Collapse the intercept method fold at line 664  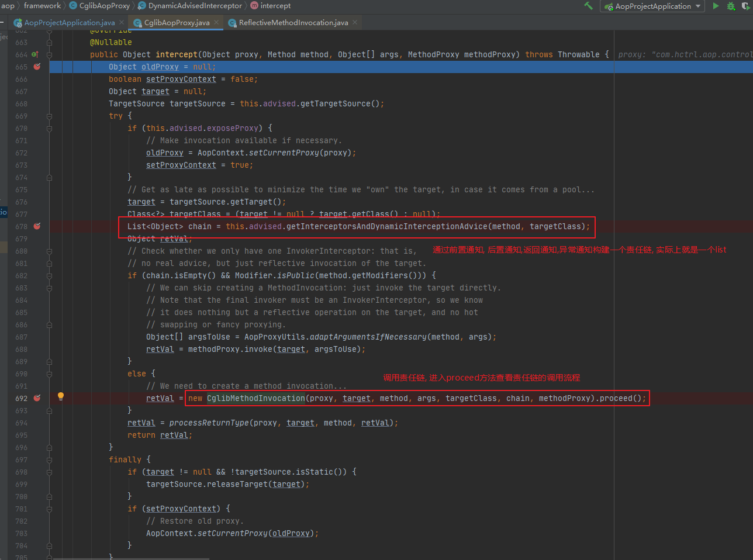click(x=49, y=55)
